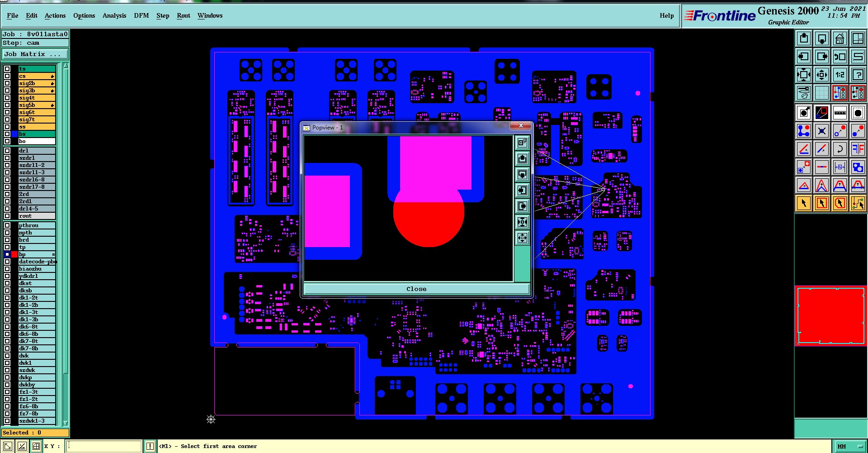The image size is (868, 453).
Task: Select the dwkby layer name
Action: coord(37,385)
